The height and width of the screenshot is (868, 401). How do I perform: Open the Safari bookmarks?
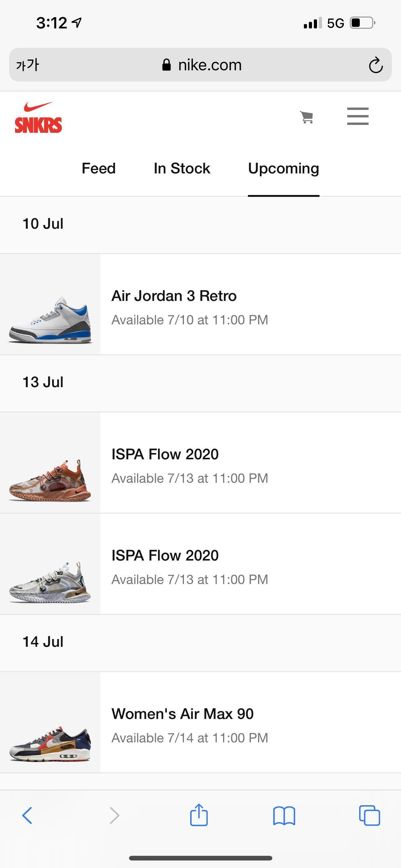point(284,816)
